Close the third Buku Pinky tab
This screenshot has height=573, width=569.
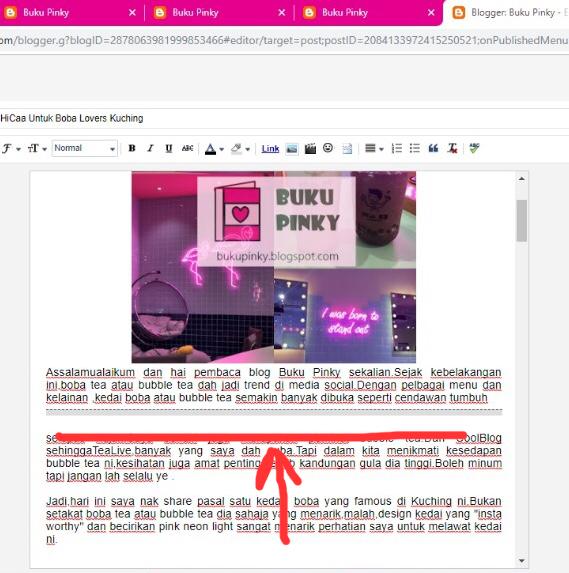[431, 13]
